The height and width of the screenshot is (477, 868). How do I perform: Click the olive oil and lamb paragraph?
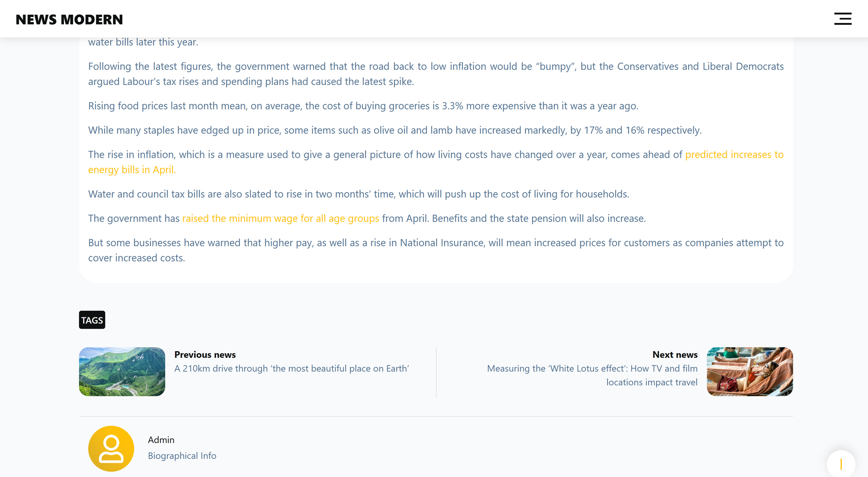pos(394,130)
